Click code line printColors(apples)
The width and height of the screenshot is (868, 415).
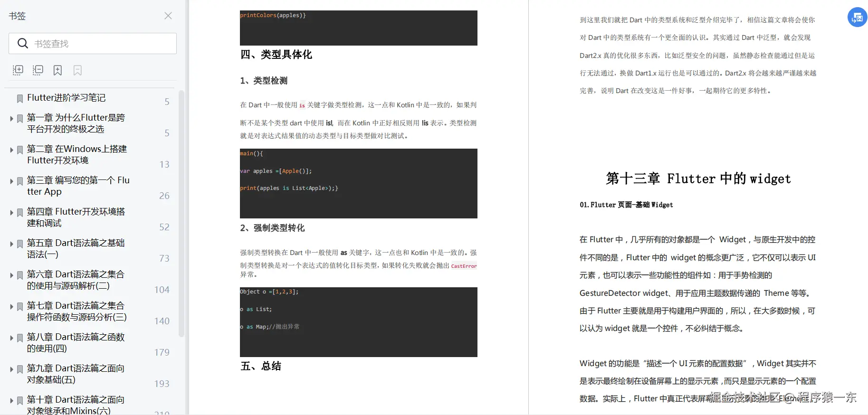273,15
